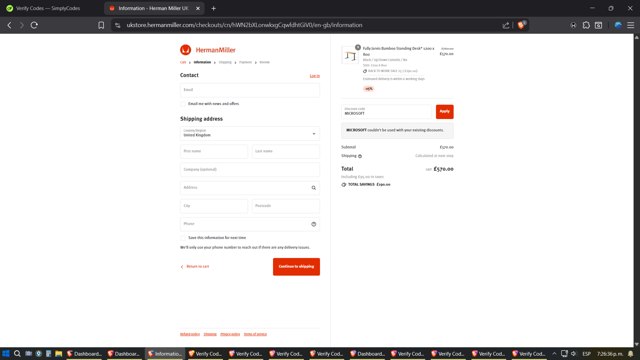Image resolution: width=640 pixels, height=360 pixels.
Task: Open the Country/Region dropdown
Action: click(250, 133)
